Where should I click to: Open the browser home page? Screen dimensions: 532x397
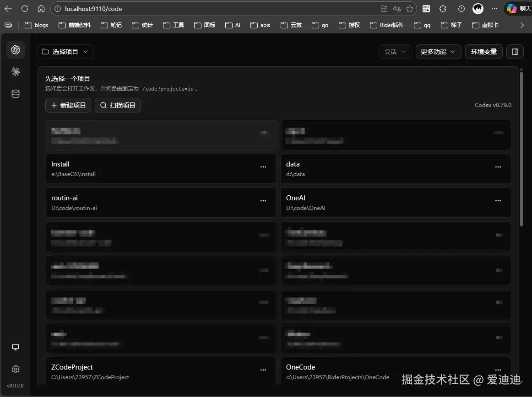41,9
